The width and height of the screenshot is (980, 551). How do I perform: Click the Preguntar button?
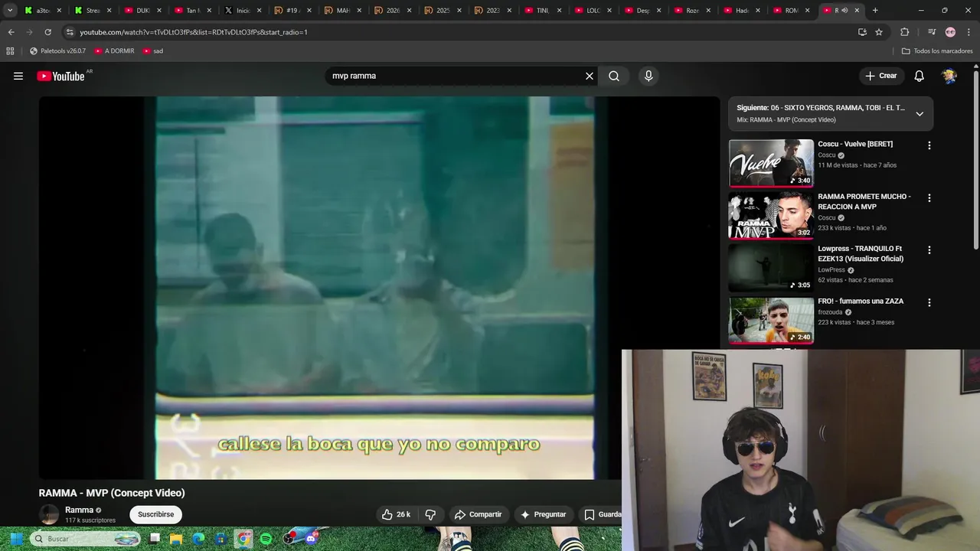point(543,514)
